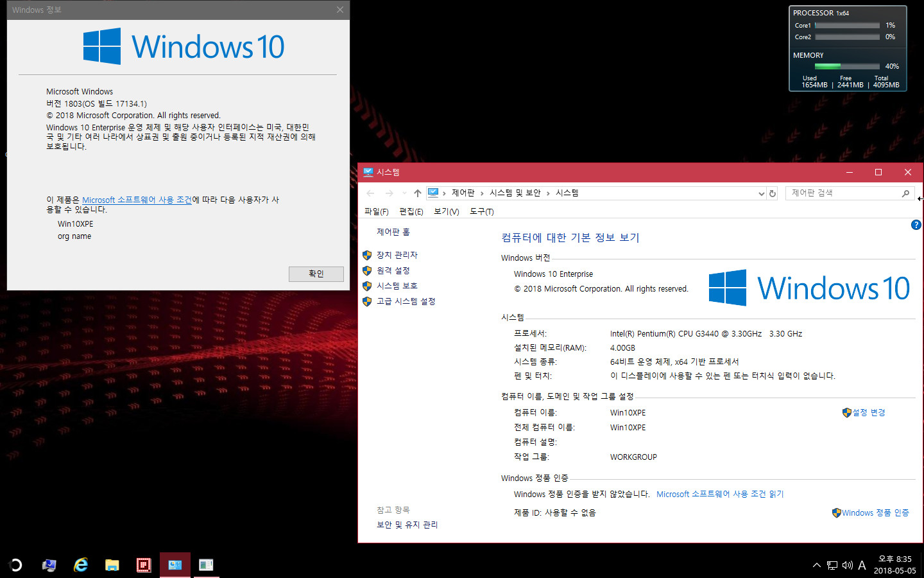924x578 pixels.
Task: Click the back navigation arrow
Action: point(370,193)
